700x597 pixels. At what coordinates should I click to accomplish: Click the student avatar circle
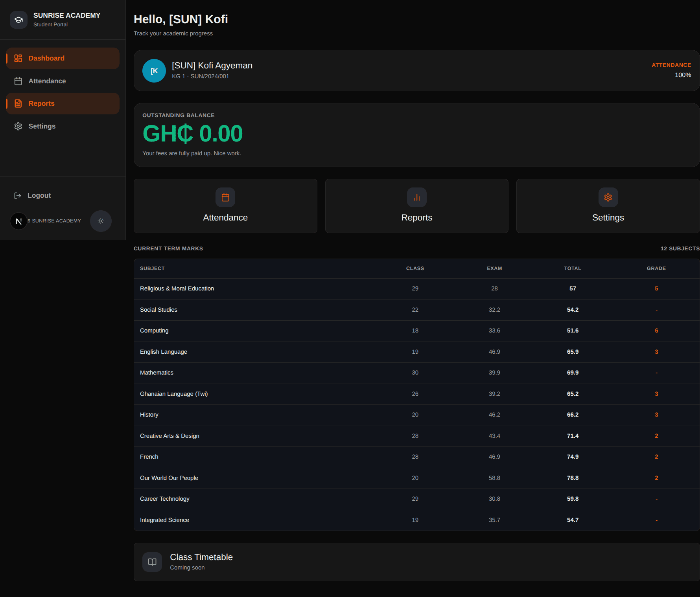click(154, 71)
